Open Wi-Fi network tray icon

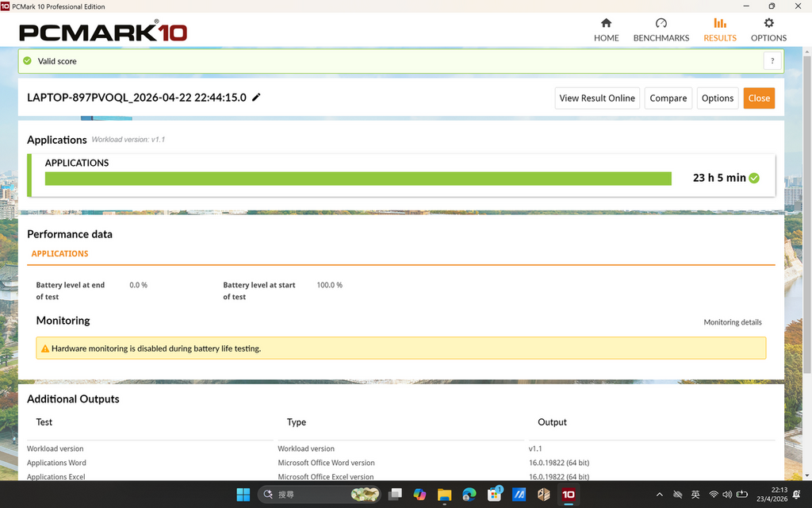[714, 495]
